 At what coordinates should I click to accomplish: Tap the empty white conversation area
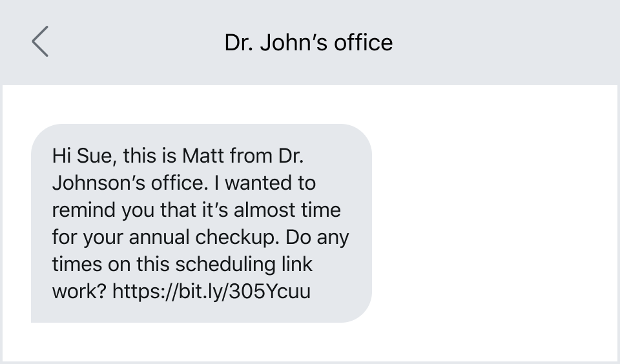(x=494, y=221)
